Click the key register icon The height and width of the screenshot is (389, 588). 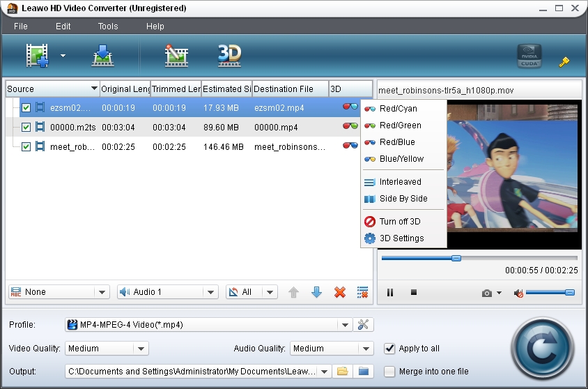click(564, 62)
